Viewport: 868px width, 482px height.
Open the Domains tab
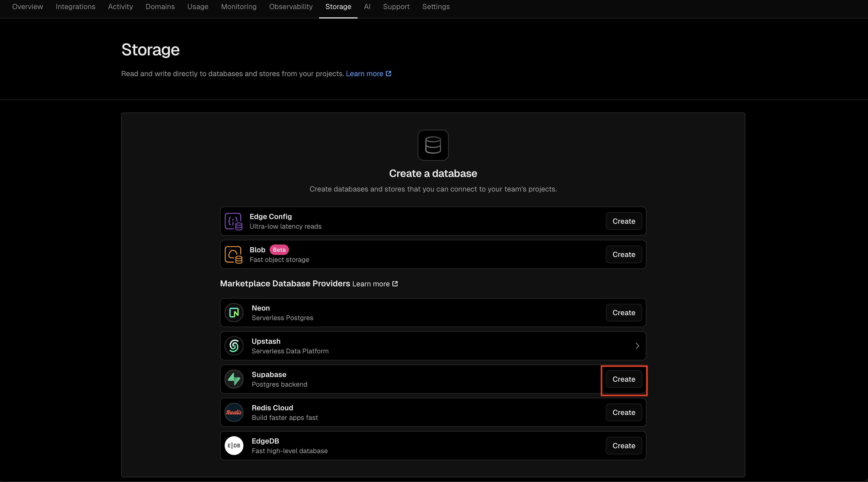(160, 7)
